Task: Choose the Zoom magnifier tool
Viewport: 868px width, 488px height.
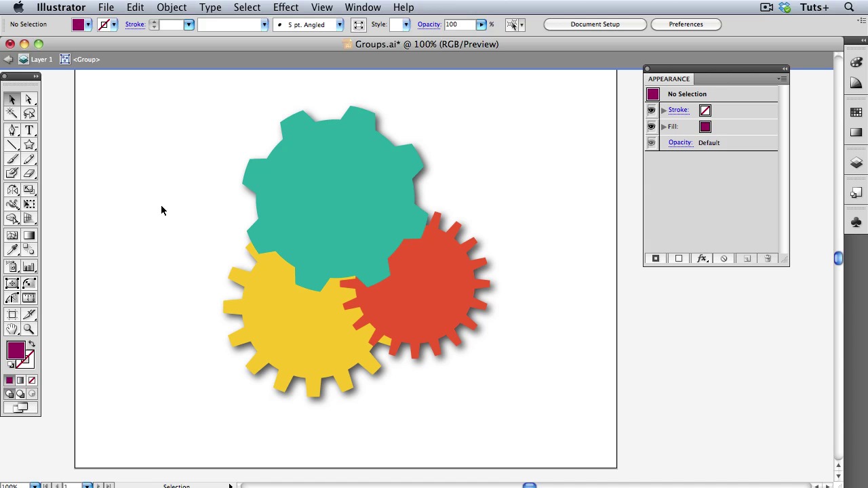Action: (x=29, y=329)
